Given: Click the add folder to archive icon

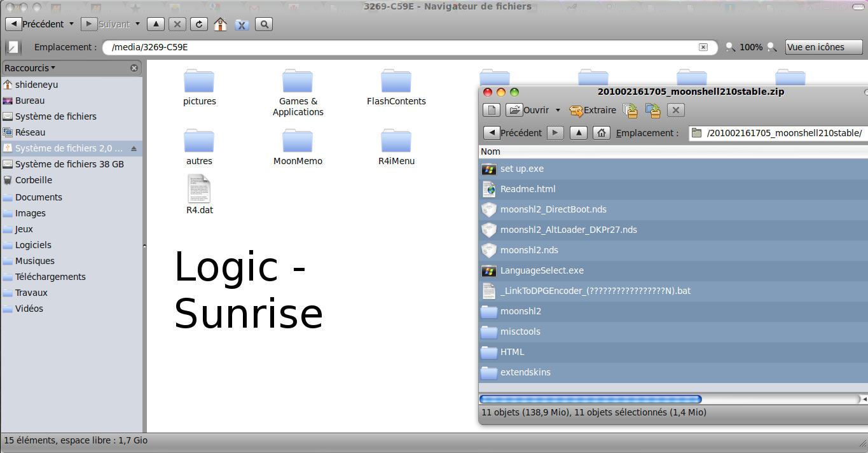Looking at the screenshot, I should (653, 110).
